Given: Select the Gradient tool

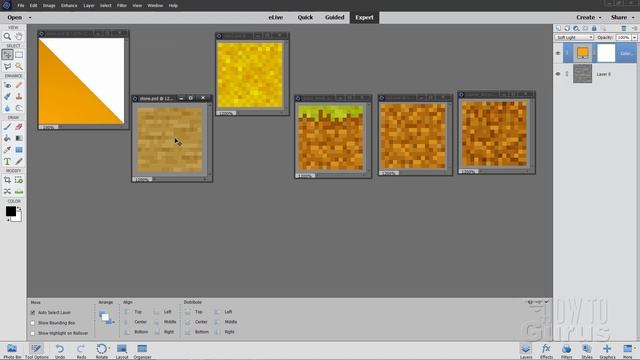Looking at the screenshot, I should 19,138.
